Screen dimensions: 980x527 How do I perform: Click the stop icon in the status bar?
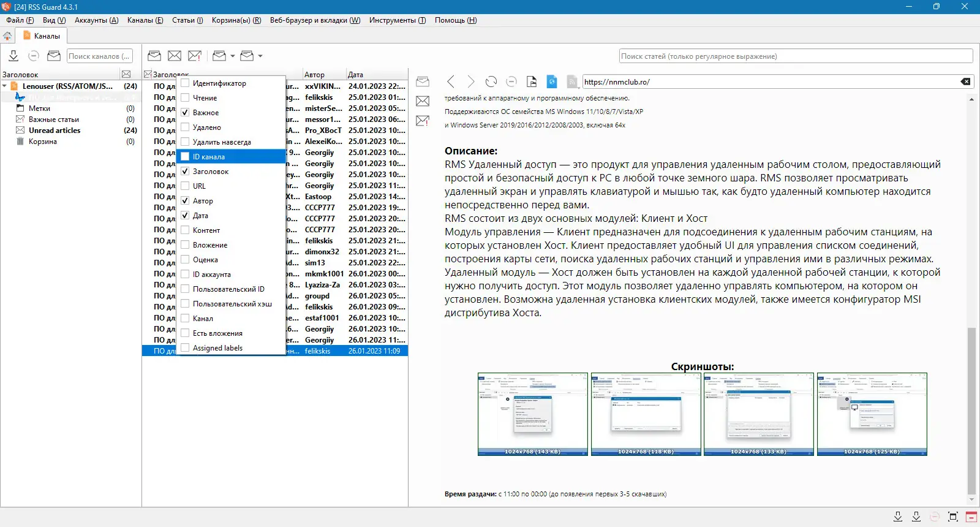(x=935, y=517)
